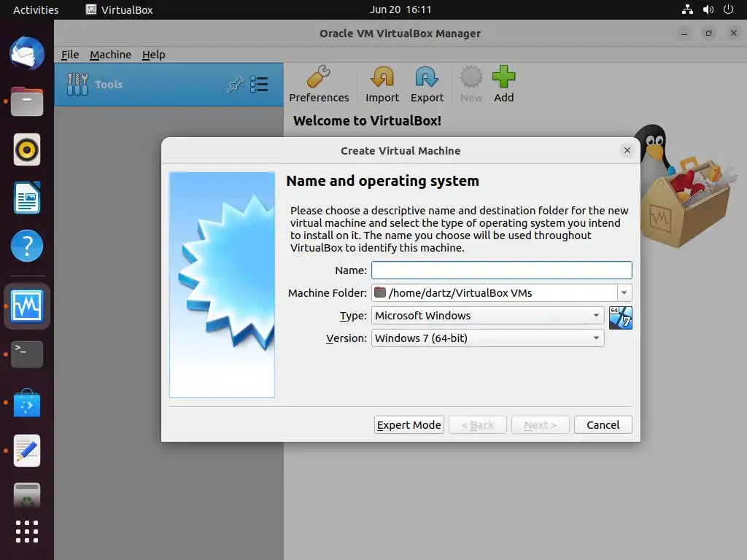This screenshot has height=560, width=747.
Task: Click the New machine toolbar icon
Action: pos(471,85)
